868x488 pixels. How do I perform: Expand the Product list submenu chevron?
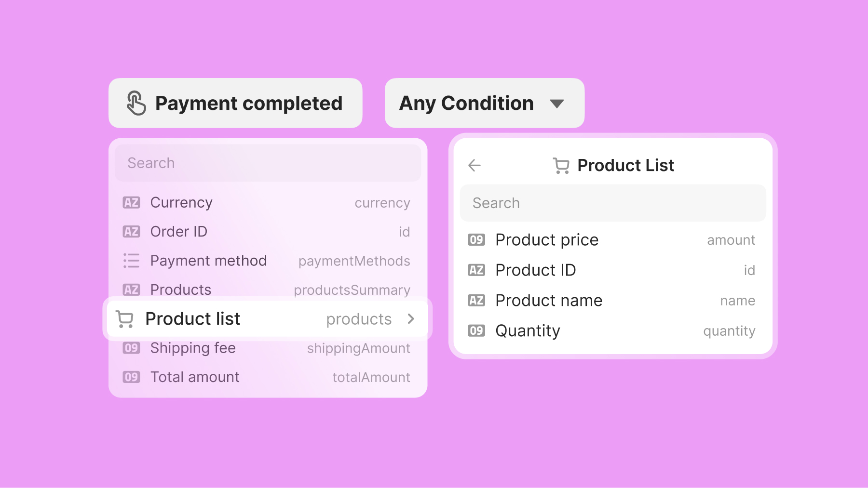(x=411, y=319)
